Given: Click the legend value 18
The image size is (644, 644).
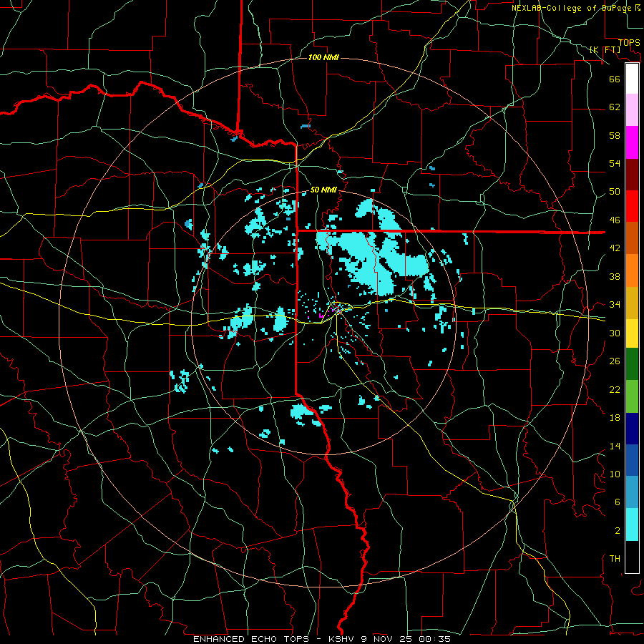Looking at the screenshot, I should point(615,418).
